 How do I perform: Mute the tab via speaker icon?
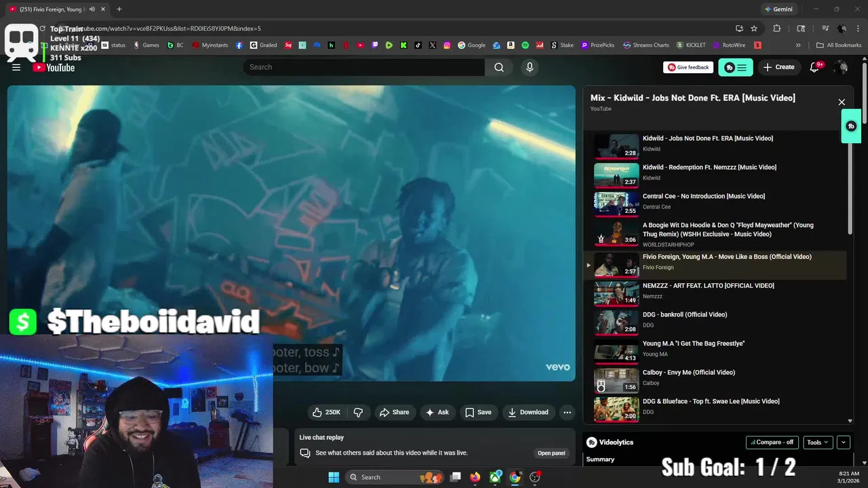(x=92, y=9)
